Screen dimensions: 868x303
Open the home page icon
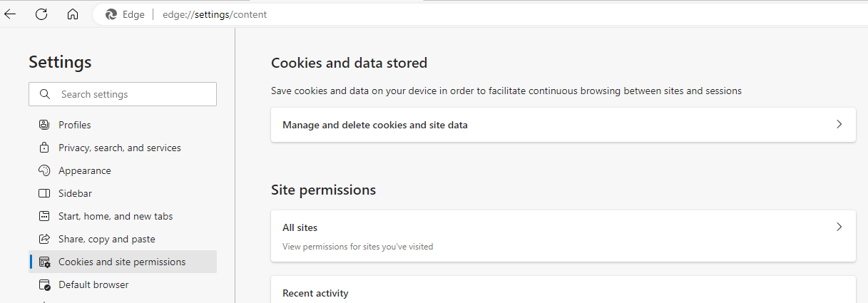73,14
